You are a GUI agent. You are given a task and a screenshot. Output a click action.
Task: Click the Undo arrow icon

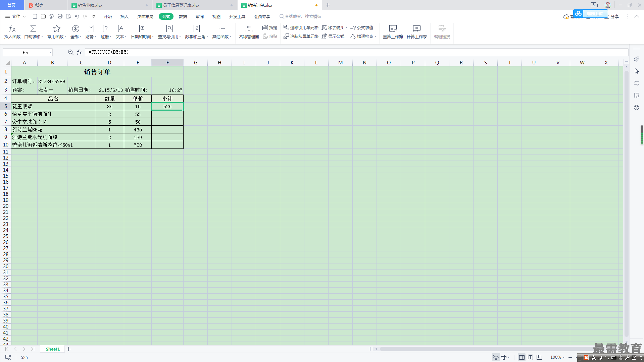(x=77, y=16)
